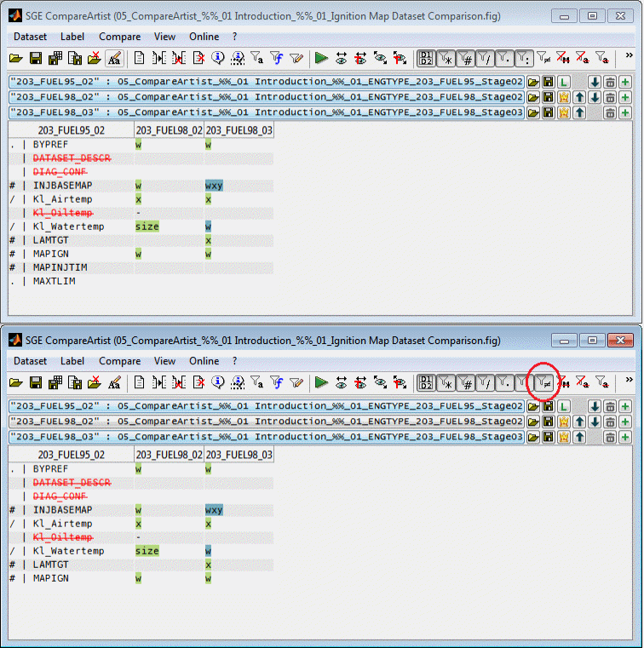
Task: Click the Aa pencil rename icon in top window
Action: [x=114, y=58]
